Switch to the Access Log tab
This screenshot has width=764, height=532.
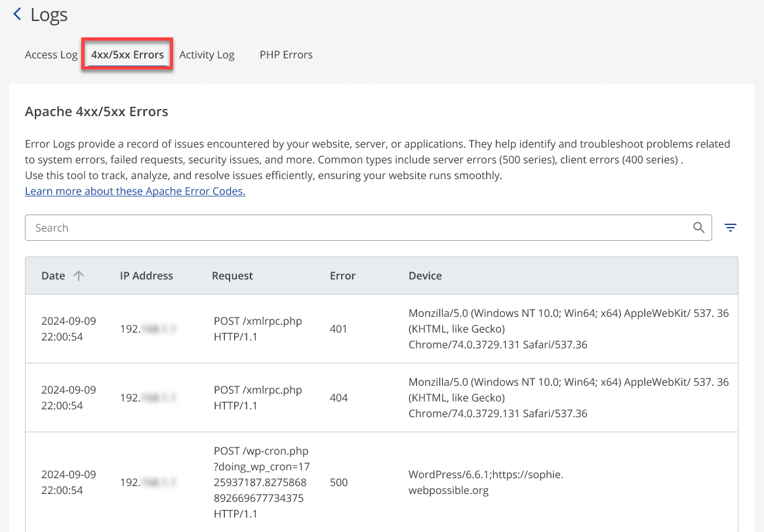[x=51, y=54]
